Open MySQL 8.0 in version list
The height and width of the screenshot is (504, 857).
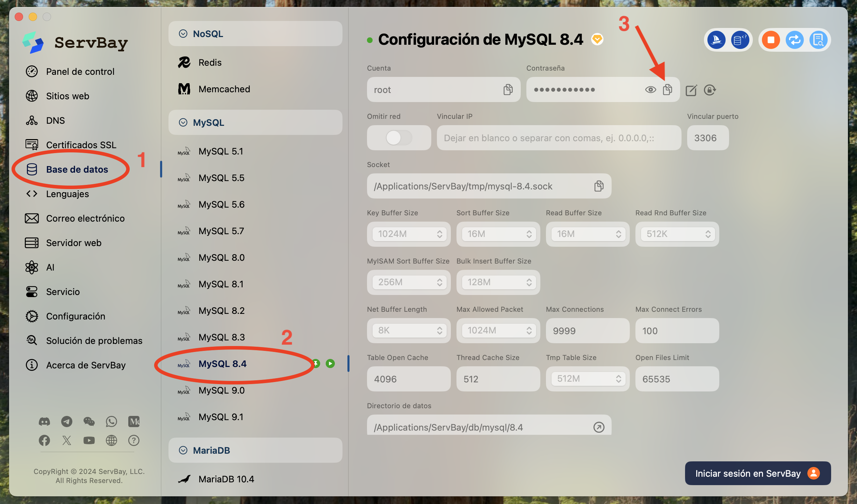(221, 258)
